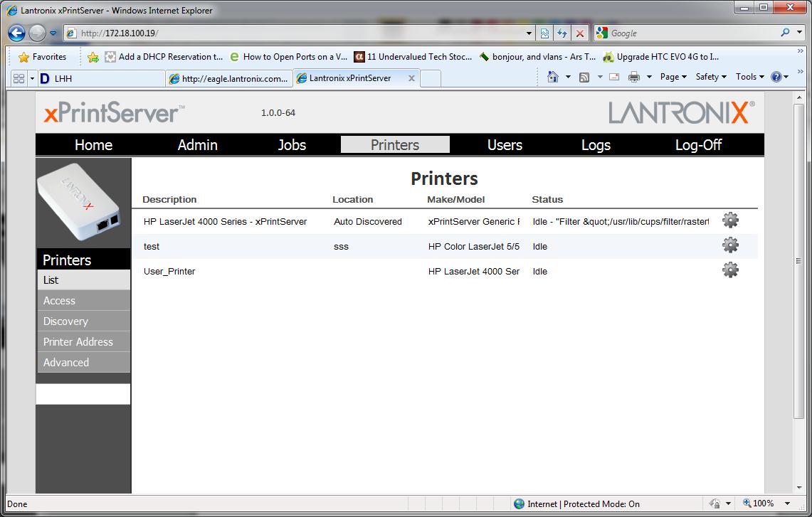This screenshot has height=517, width=812.
Task: Open gear settings for User_Printer
Action: tap(730, 270)
